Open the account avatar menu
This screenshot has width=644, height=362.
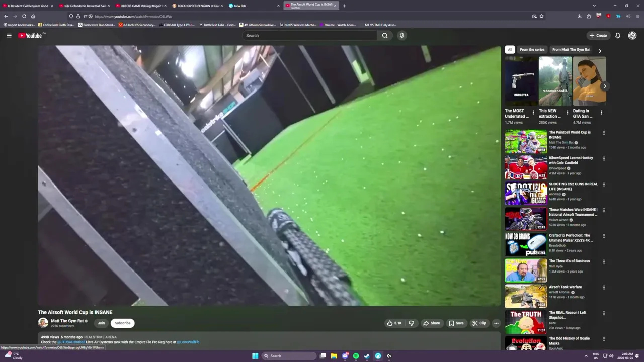(x=632, y=35)
